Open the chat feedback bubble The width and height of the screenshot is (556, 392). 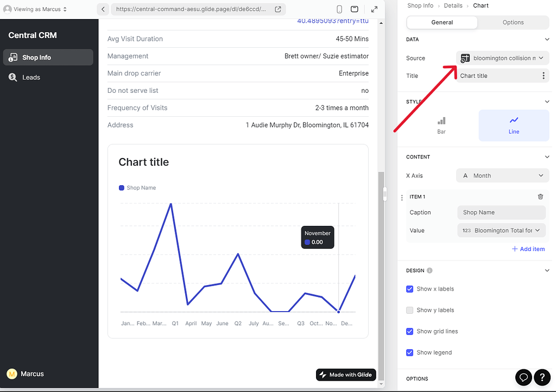pyautogui.click(x=523, y=377)
